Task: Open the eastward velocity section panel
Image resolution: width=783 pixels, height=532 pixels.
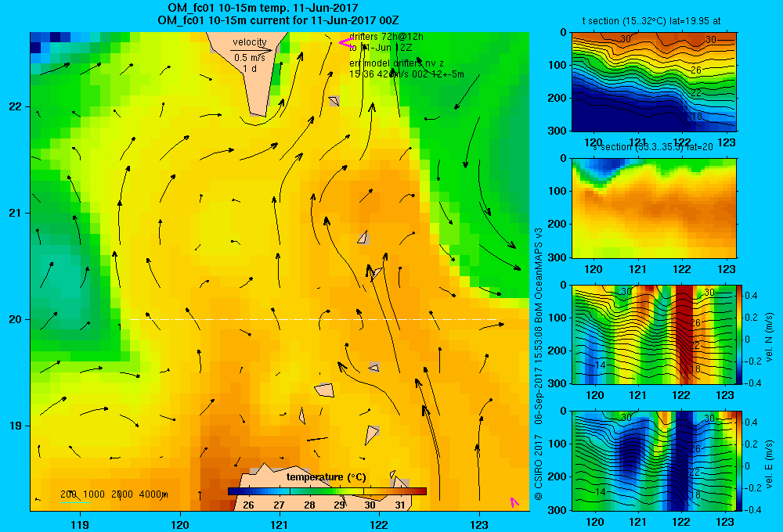Action: click(x=654, y=461)
